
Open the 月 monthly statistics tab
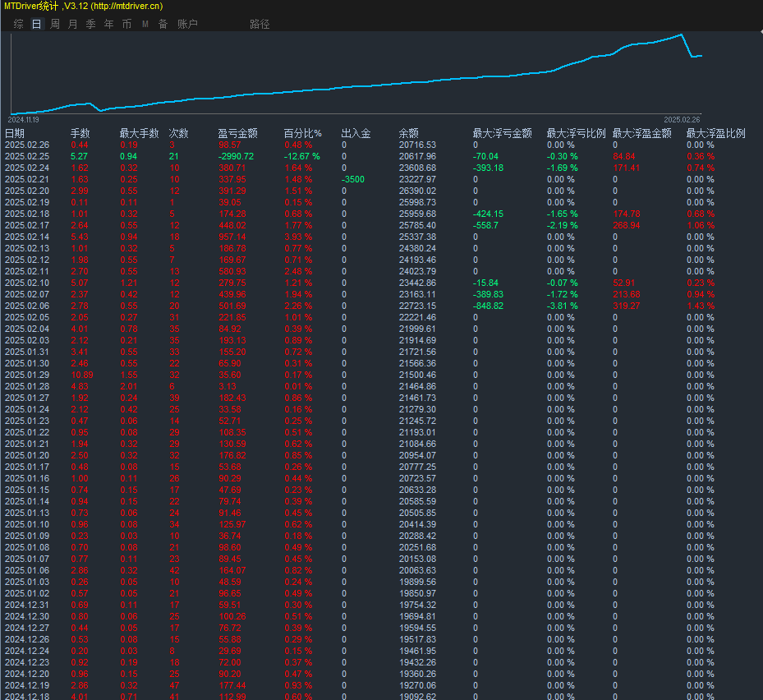click(x=72, y=24)
